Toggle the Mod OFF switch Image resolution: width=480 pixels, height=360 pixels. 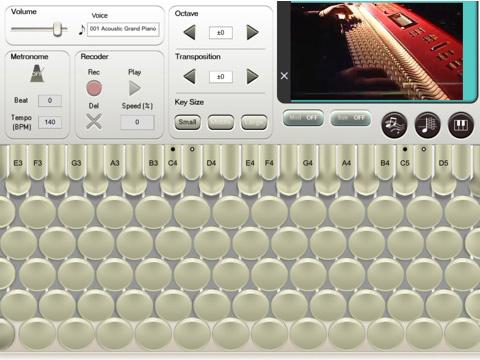click(303, 118)
